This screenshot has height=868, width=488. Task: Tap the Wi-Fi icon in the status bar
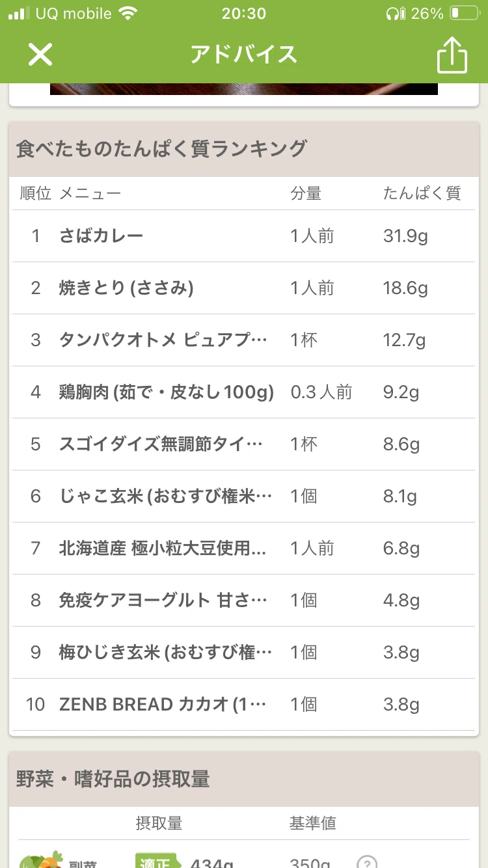point(129,13)
